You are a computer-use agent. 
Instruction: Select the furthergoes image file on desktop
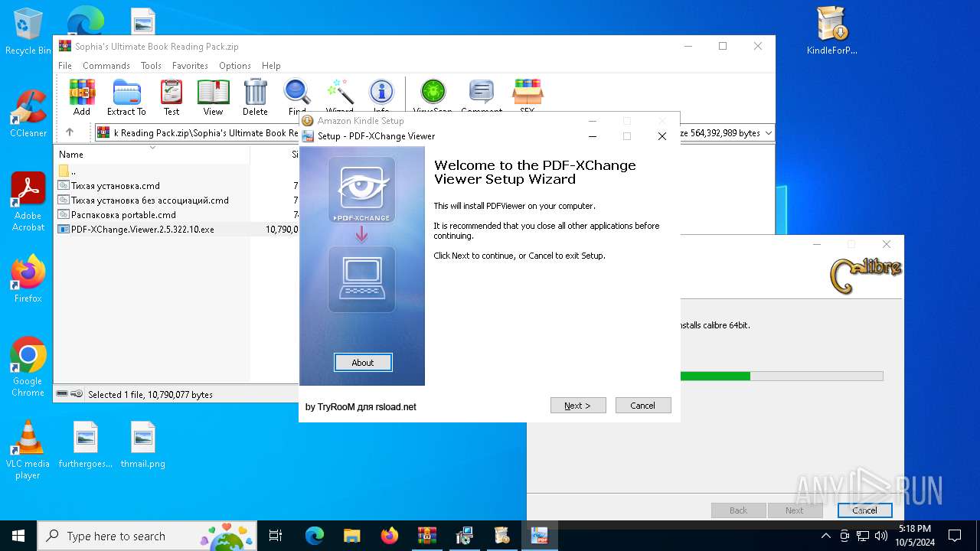click(x=86, y=444)
